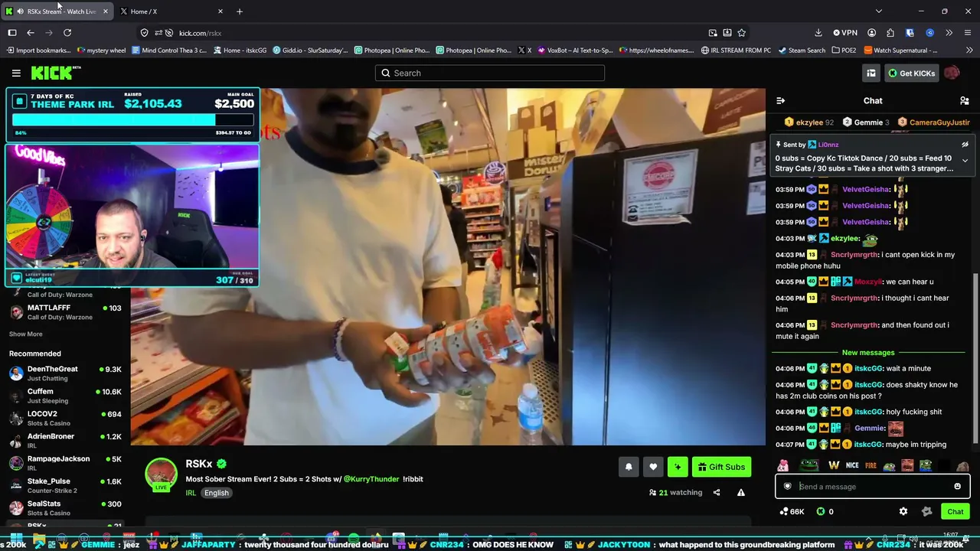This screenshot has height=551, width=980.
Task: Bookmark this page with the star icon
Action: click(741, 33)
